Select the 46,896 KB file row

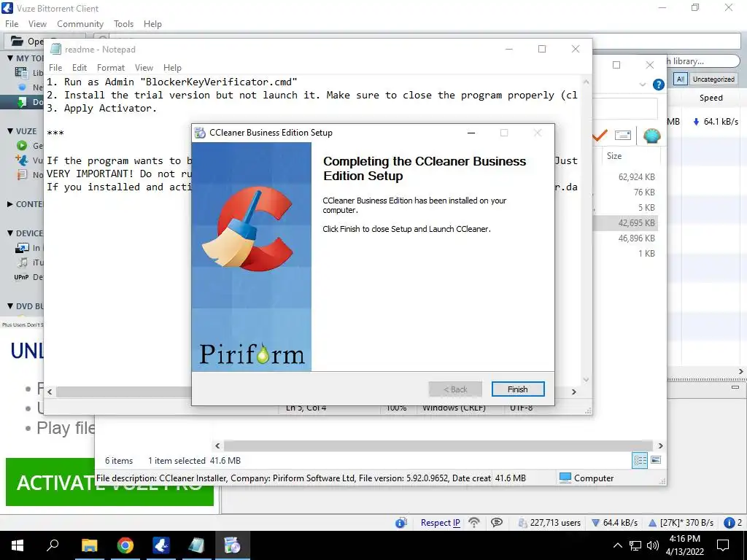click(x=626, y=238)
